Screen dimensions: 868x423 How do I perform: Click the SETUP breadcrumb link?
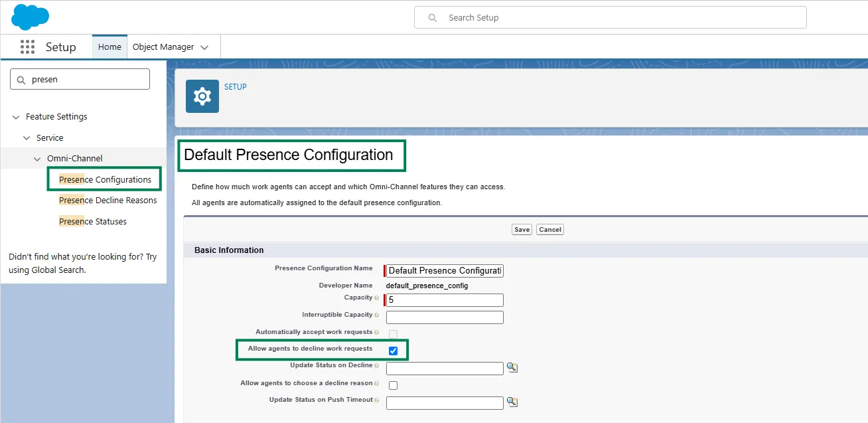click(x=236, y=87)
